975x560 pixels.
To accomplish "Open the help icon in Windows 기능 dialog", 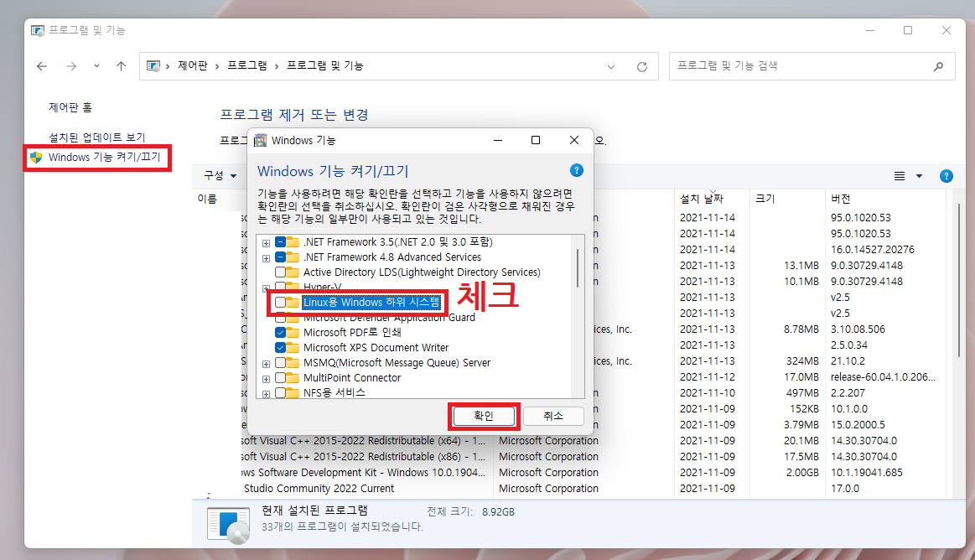I will 577,170.
